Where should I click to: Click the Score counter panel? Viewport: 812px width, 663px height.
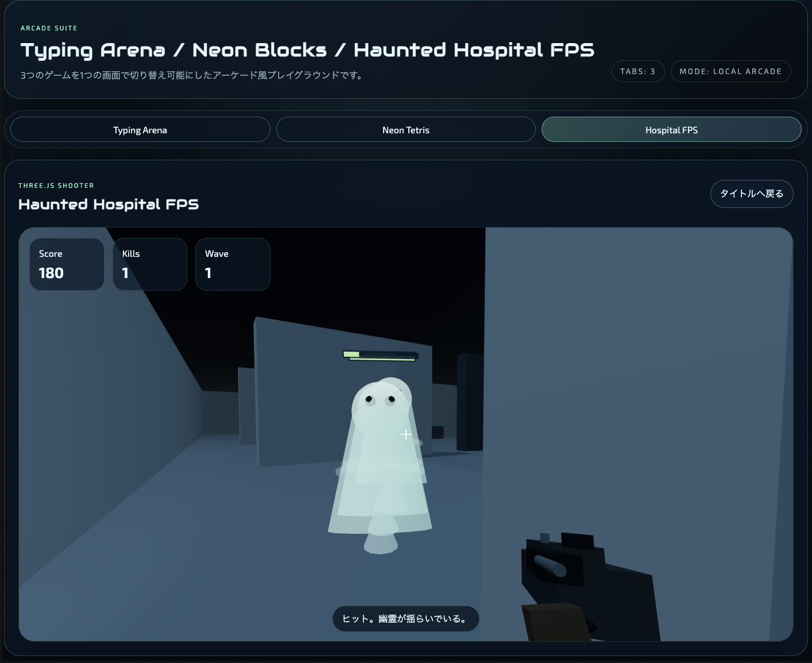coord(67,264)
